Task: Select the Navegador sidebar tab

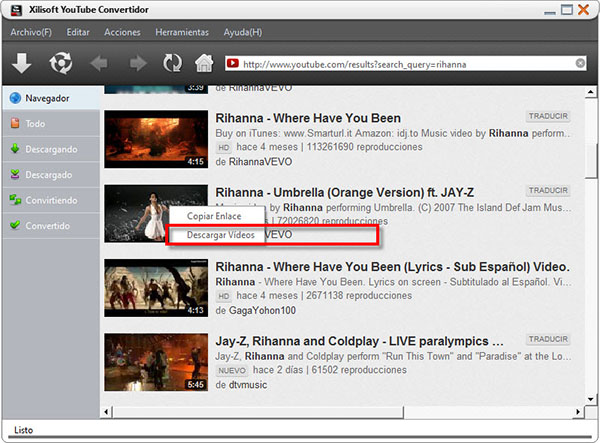Action: [51, 98]
